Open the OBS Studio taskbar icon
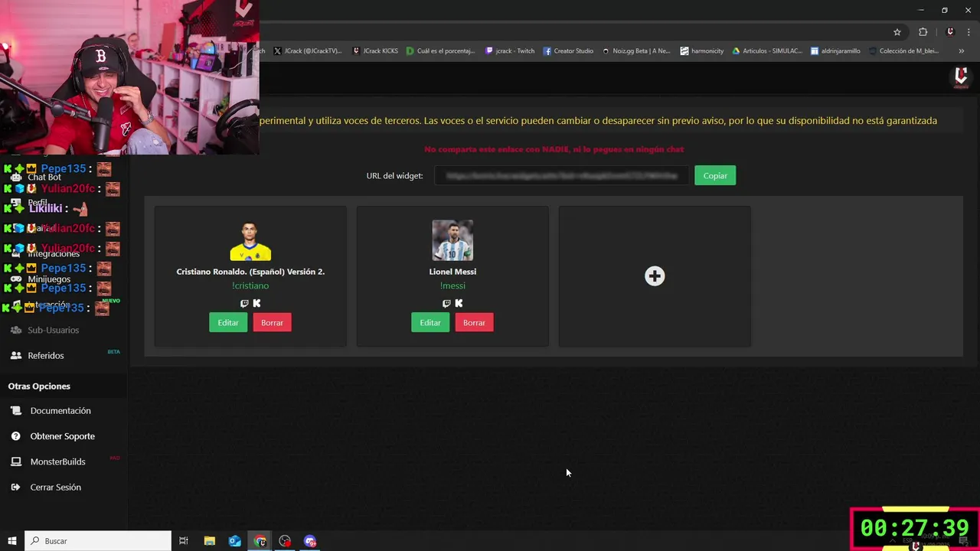 tap(285, 541)
